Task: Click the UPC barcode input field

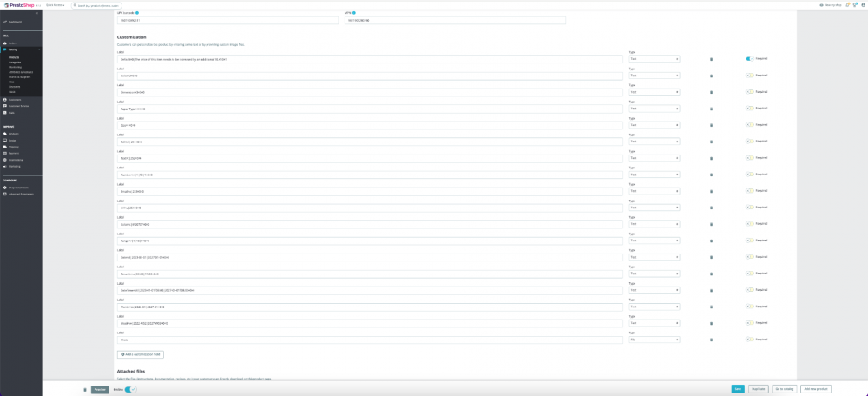Action: 227,21
